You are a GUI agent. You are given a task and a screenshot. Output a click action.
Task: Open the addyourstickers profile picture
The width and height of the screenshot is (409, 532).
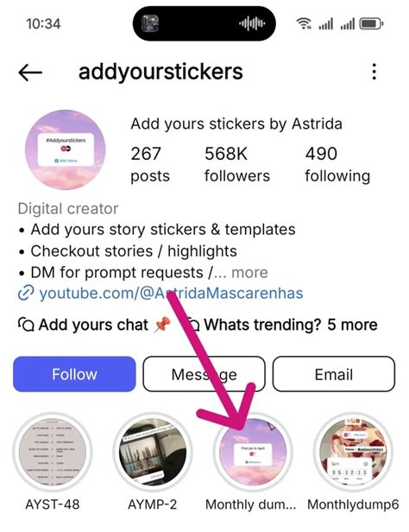point(66,149)
